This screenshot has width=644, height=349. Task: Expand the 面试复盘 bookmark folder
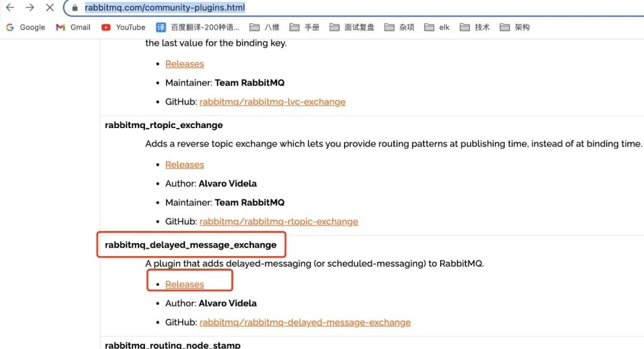point(352,27)
